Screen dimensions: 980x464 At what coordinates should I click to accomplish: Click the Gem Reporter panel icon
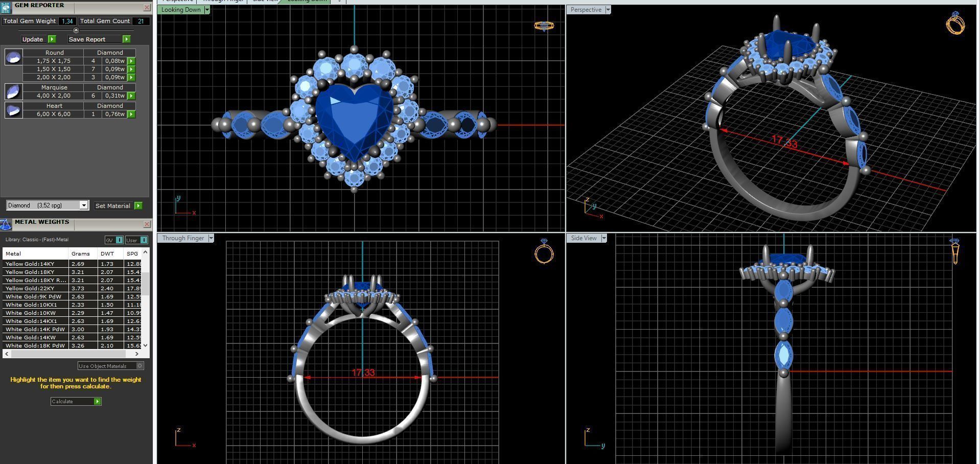pos(6,7)
